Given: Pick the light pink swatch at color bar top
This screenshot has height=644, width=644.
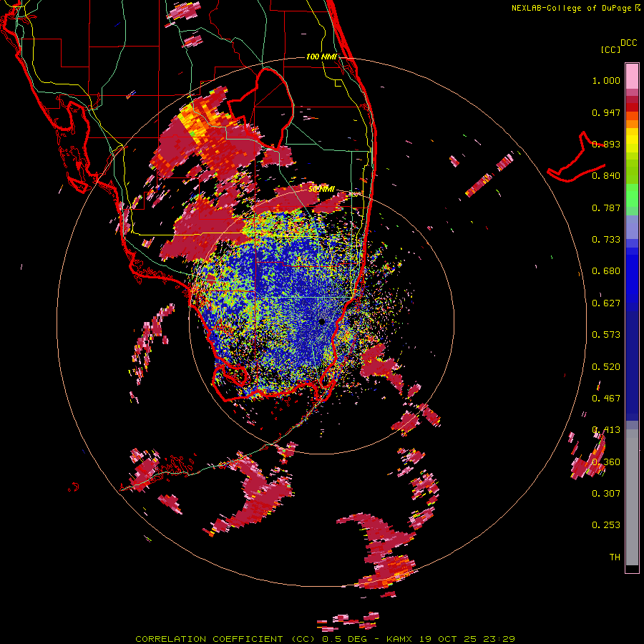Looking at the screenshot, I should pos(632,76).
